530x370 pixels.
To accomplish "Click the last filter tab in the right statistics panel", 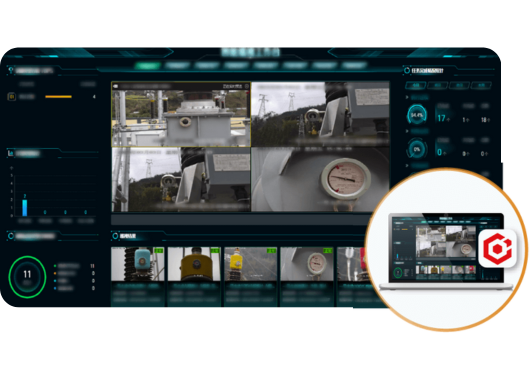I will [x=481, y=85].
